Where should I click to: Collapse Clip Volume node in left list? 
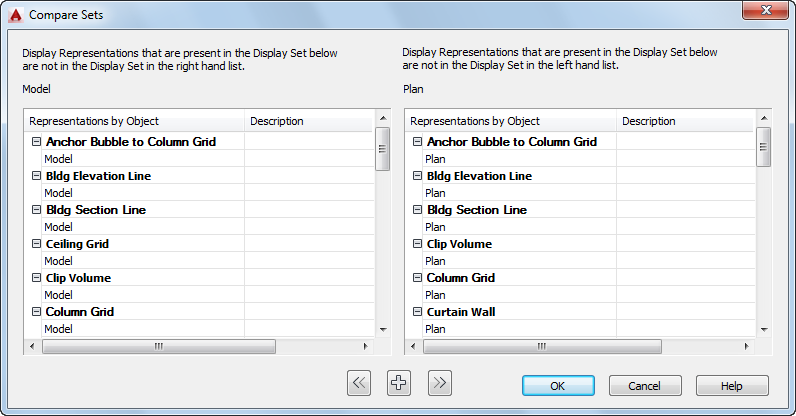[36, 278]
